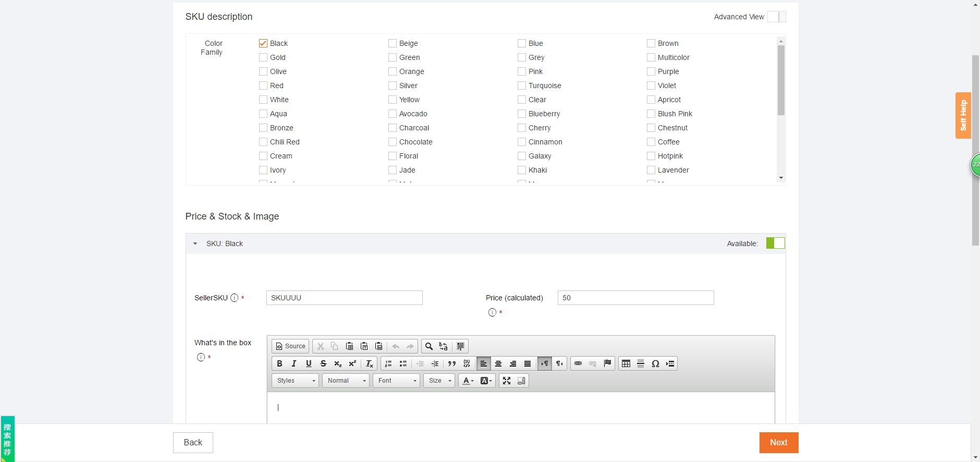Open the Font dropdown
The image size is (980, 462).
[396, 381]
